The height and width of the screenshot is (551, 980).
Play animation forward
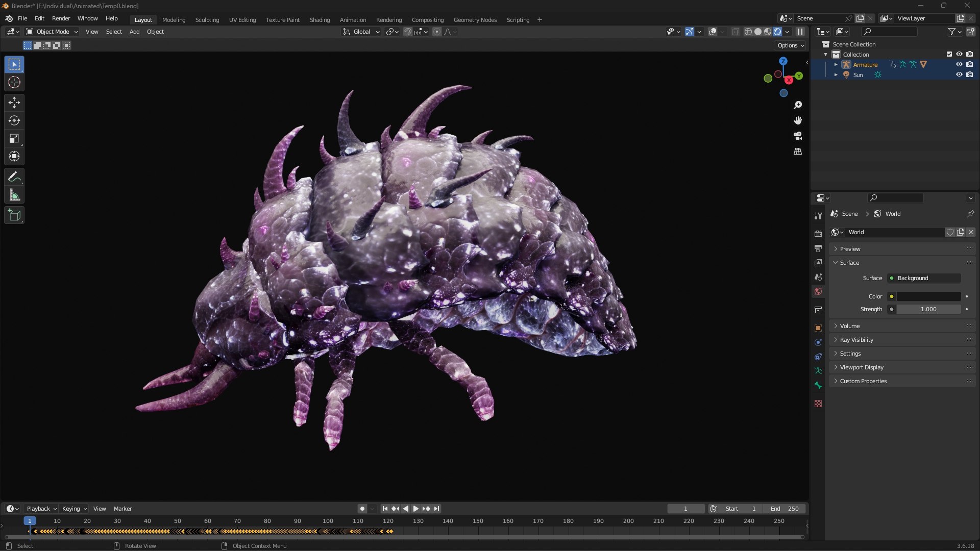[416, 509]
